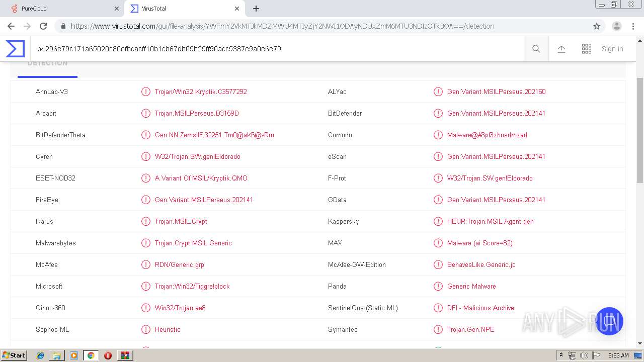Click the ALYac alert icon
Image resolution: width=644 pixels, height=362 pixels.
click(x=438, y=92)
